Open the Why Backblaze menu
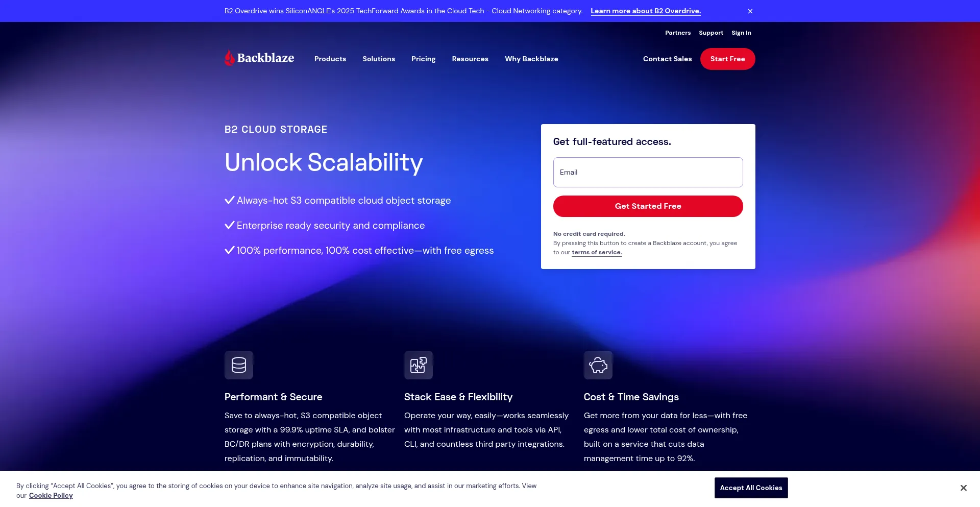This screenshot has width=980, height=507. click(531, 59)
